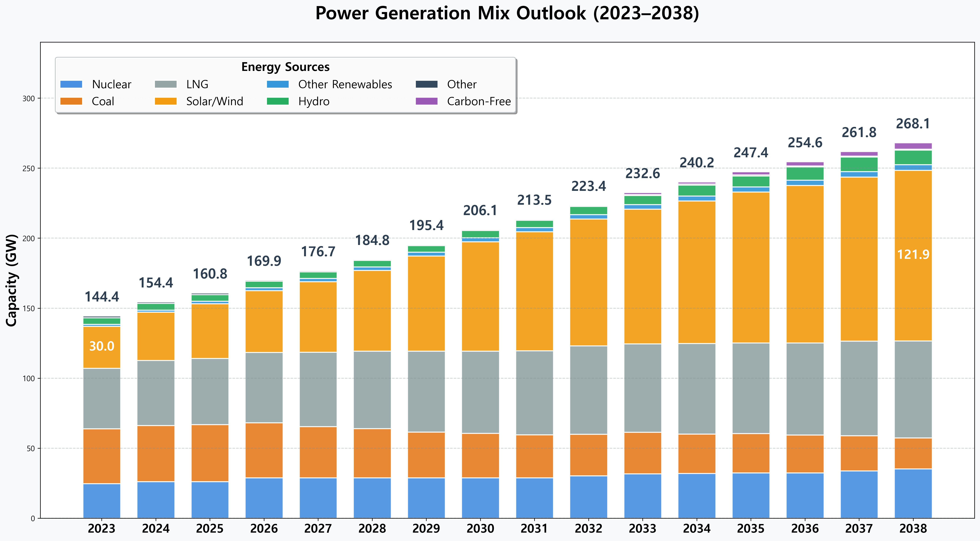Click the LNG legend color swatch
Screen dimensions: 980x541
[x=165, y=84]
